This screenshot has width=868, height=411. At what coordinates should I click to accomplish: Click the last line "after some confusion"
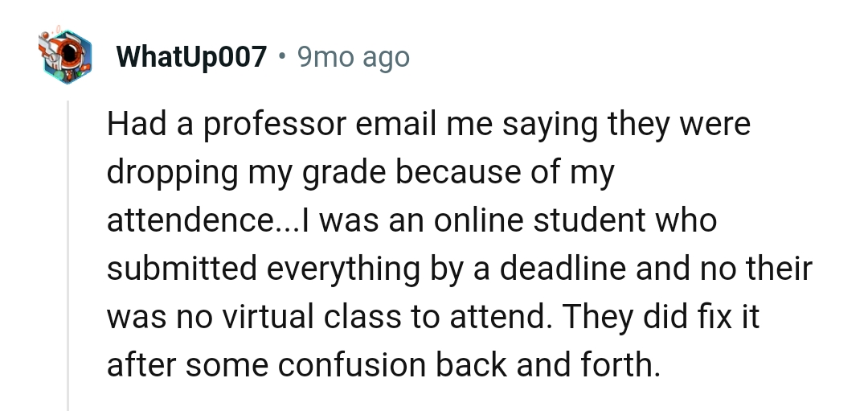coord(383,365)
